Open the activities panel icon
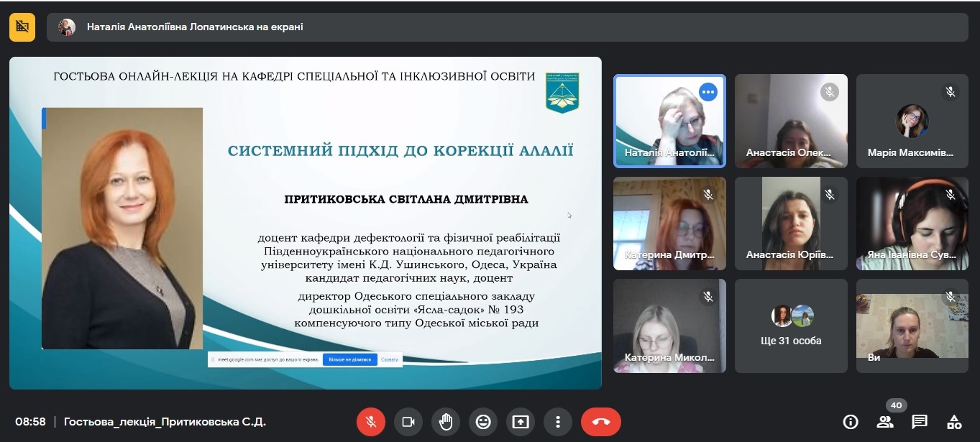This screenshot has height=442, width=980. 954,422
